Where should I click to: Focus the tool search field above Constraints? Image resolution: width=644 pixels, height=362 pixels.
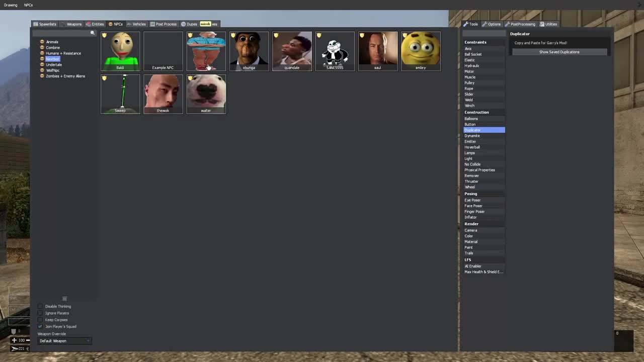pos(484,34)
